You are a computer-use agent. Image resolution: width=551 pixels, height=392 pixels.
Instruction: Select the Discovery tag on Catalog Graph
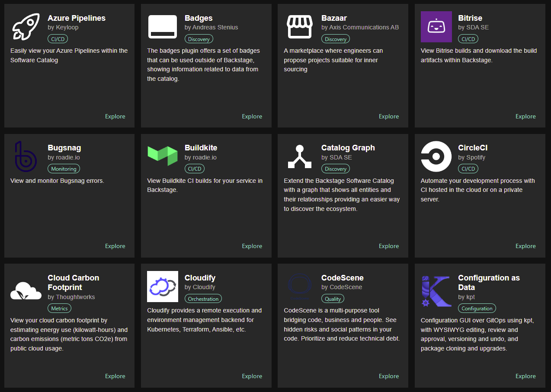point(336,169)
